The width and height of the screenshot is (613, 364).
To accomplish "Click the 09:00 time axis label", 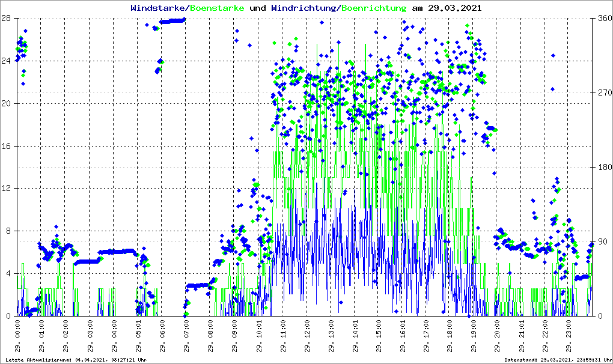I will pyautogui.click(x=235, y=337).
